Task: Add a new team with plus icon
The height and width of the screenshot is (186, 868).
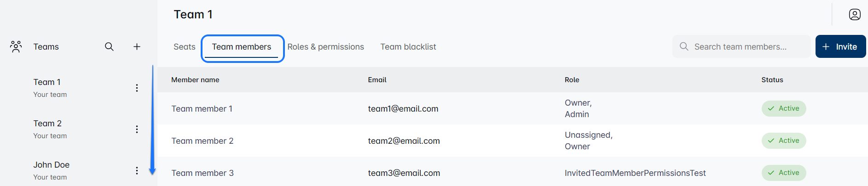Action: click(x=137, y=46)
